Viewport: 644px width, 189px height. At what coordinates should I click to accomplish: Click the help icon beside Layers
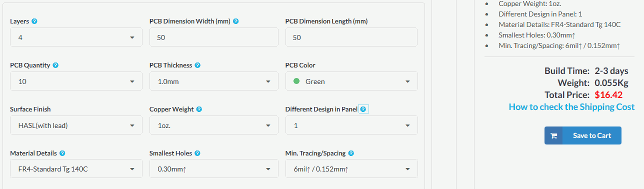34,21
